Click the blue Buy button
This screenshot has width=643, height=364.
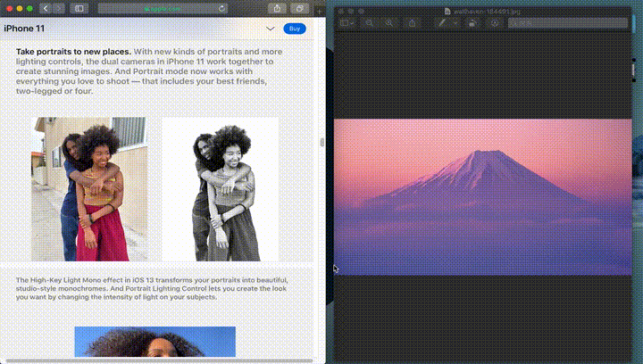pos(295,29)
